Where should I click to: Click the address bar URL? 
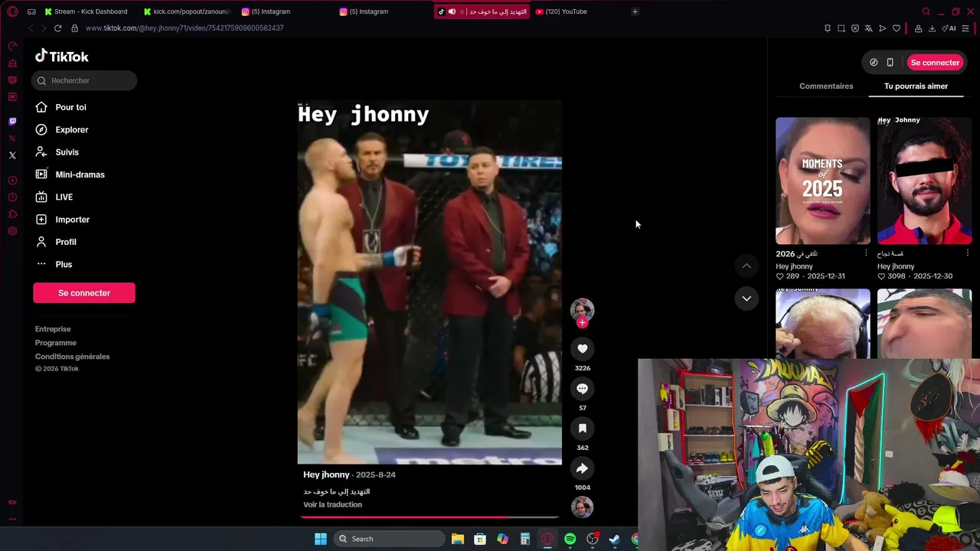coord(185,28)
